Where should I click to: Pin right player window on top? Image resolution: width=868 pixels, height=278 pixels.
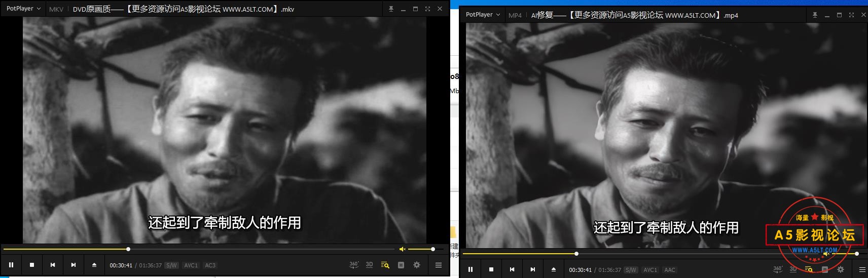pos(815,15)
